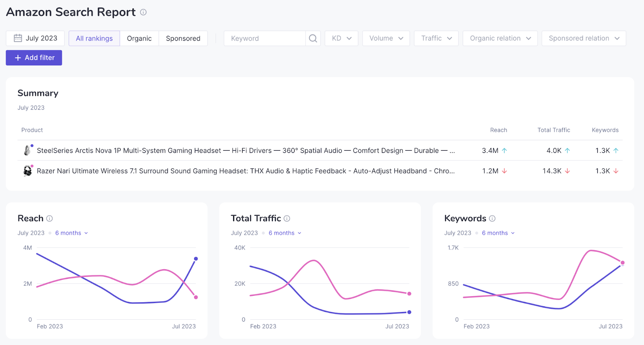Click the Summary heading
Image resolution: width=644 pixels, height=345 pixels.
coord(38,93)
